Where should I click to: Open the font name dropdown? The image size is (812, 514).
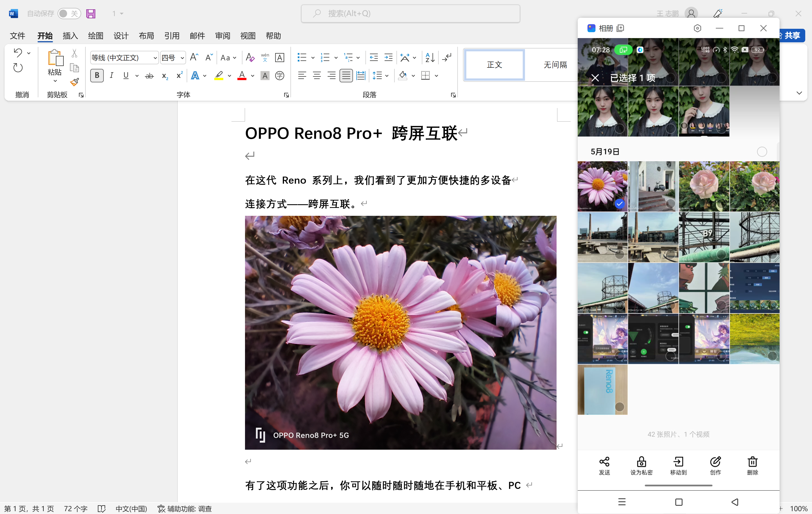click(155, 58)
